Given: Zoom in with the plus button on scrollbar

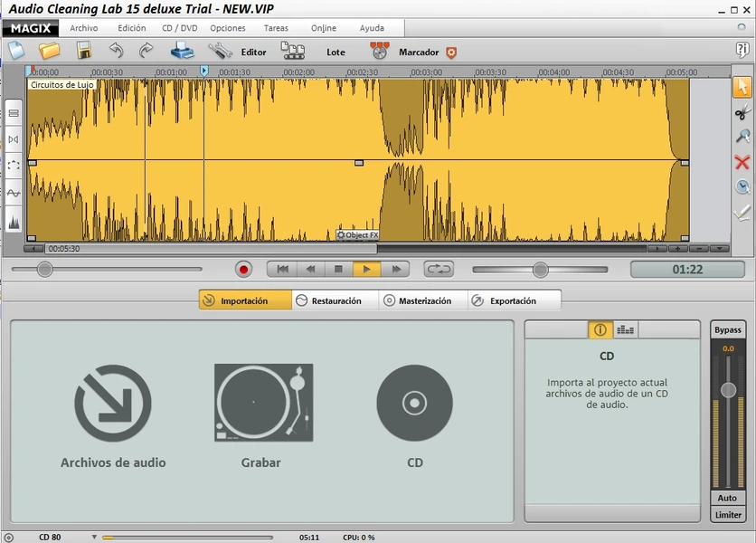Looking at the screenshot, I should 678,249.
